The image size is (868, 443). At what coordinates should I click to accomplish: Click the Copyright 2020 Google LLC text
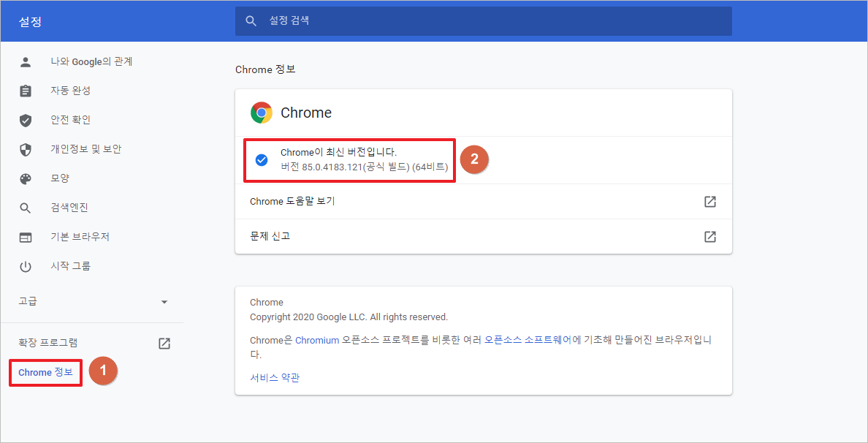pos(349,317)
